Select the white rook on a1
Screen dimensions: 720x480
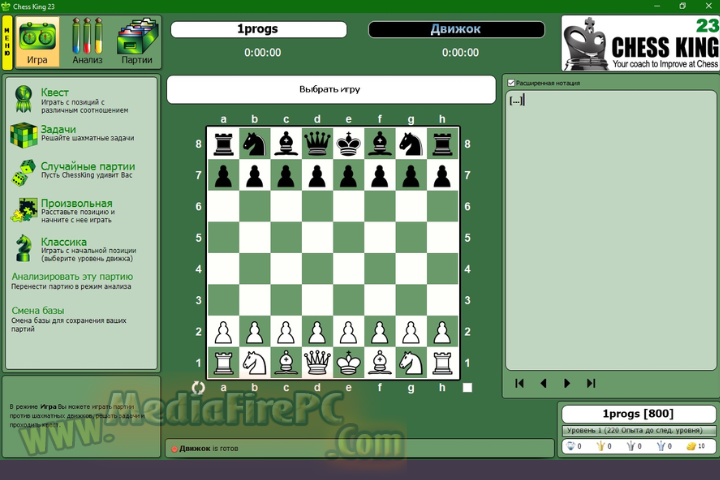[x=224, y=363]
